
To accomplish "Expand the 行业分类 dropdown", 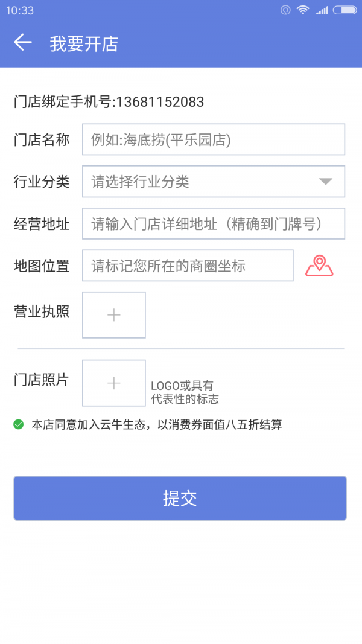I will point(214,181).
